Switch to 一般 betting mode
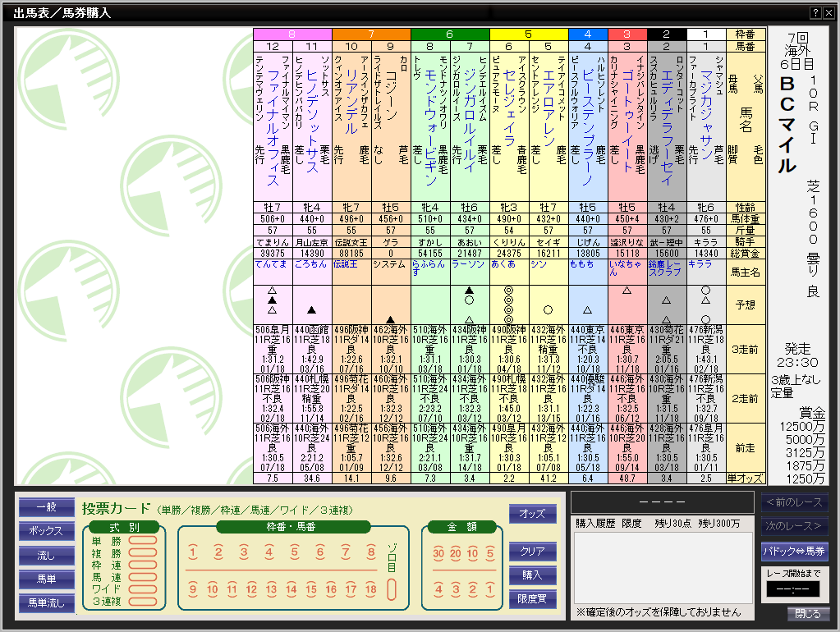This screenshot has width=840, height=632. pos(47,506)
